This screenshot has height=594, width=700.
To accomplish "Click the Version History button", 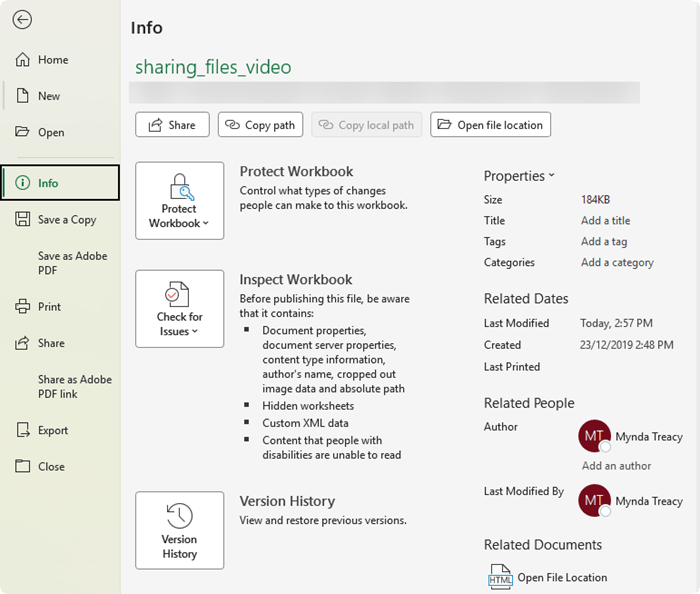I will tap(179, 530).
